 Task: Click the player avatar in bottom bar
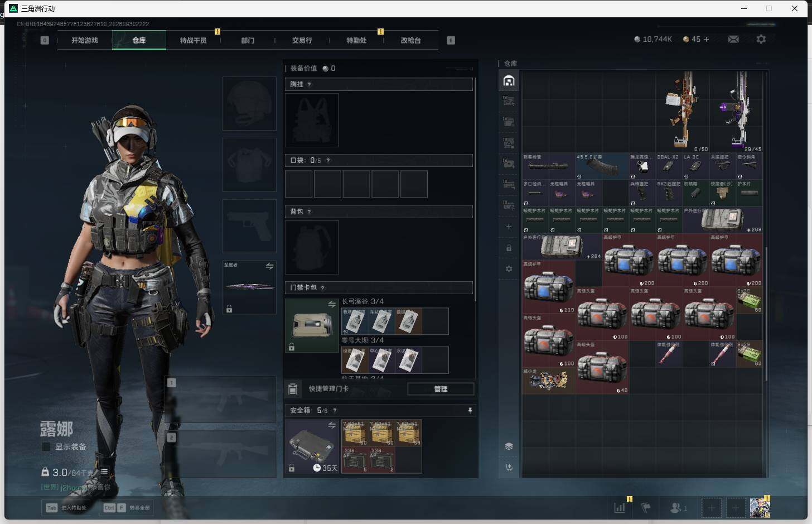pyautogui.click(x=760, y=508)
